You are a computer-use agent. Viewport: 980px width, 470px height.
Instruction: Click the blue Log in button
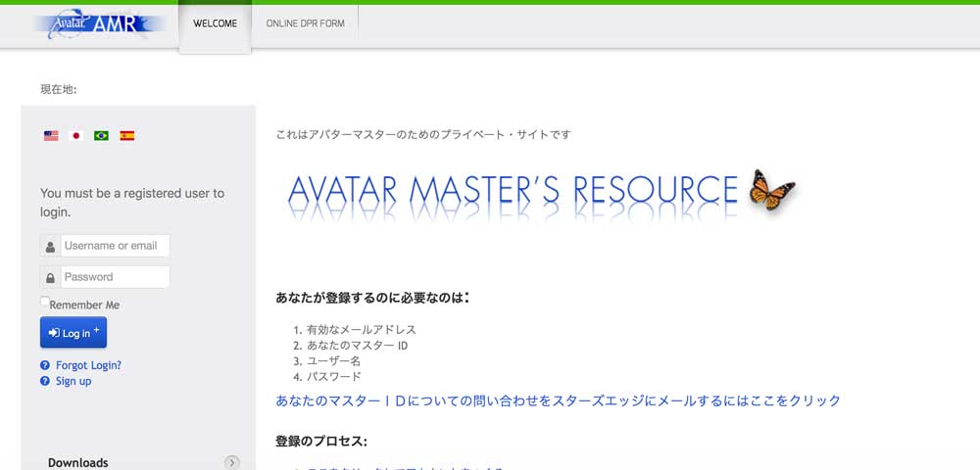tap(73, 332)
